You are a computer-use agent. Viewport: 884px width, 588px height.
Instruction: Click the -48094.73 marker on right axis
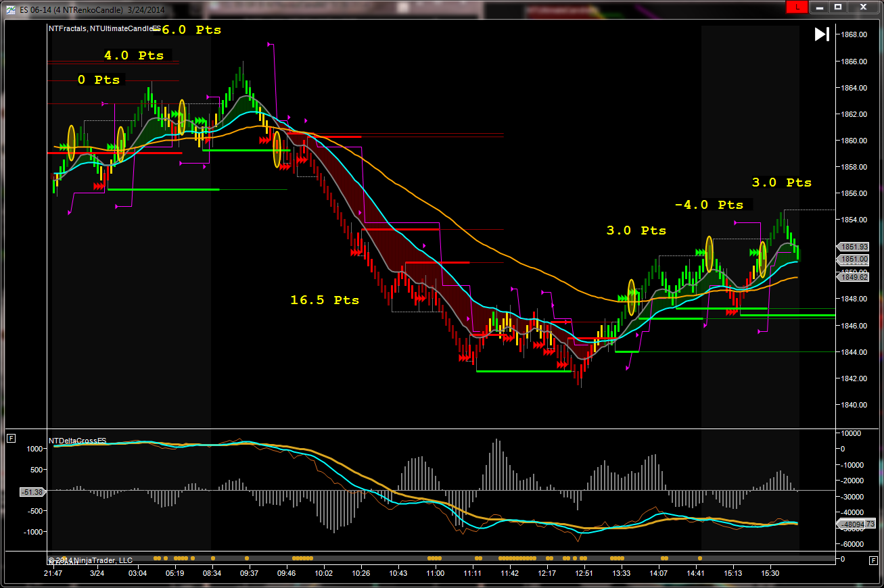click(x=856, y=524)
